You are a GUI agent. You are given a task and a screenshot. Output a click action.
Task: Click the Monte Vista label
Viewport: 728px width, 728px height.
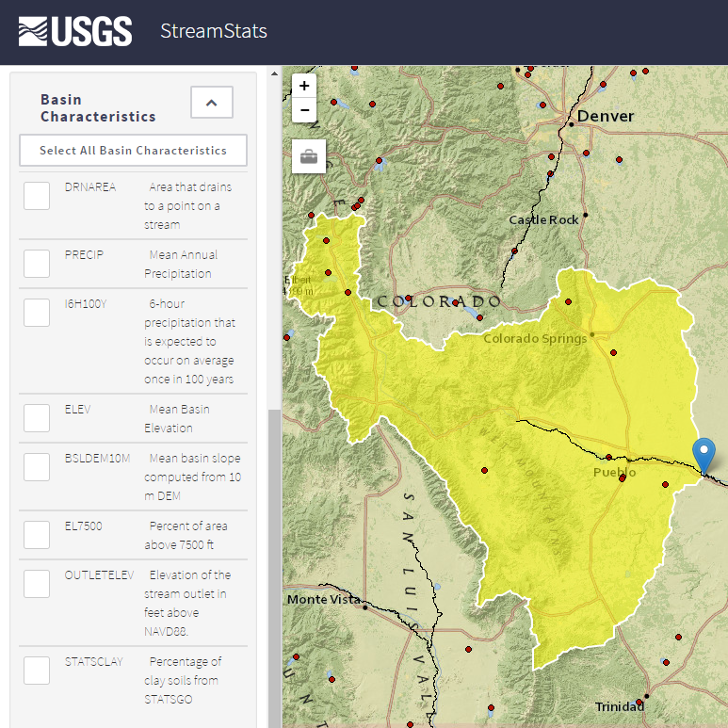pyautogui.click(x=324, y=599)
